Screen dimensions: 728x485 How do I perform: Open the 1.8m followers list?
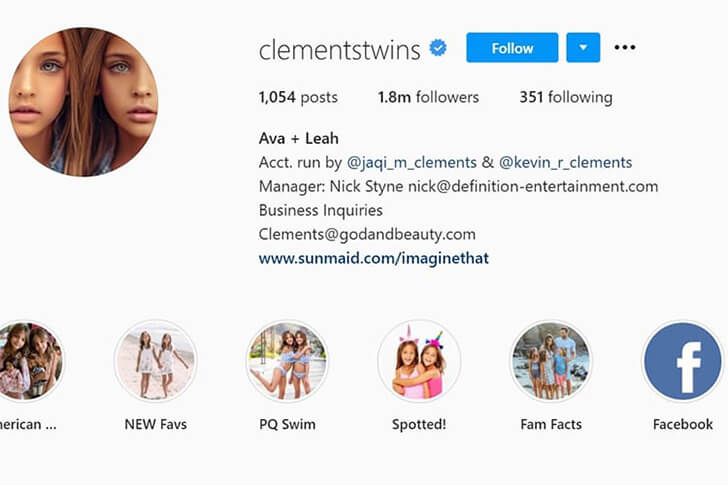tap(428, 97)
